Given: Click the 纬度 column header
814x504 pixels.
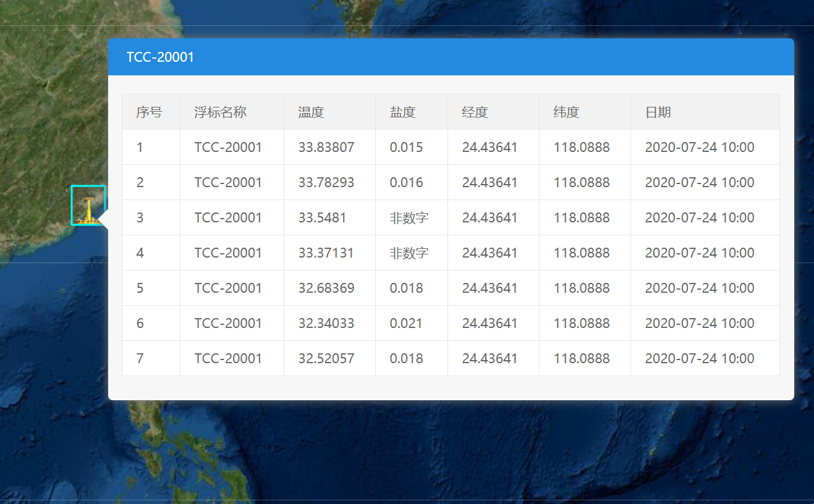Looking at the screenshot, I should tap(566, 112).
